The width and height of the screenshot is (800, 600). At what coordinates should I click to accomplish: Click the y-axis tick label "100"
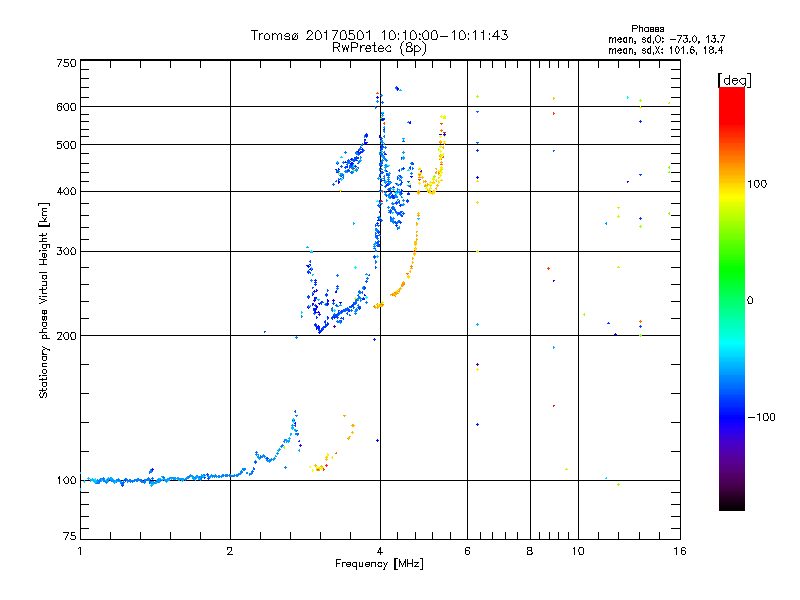click(66, 480)
